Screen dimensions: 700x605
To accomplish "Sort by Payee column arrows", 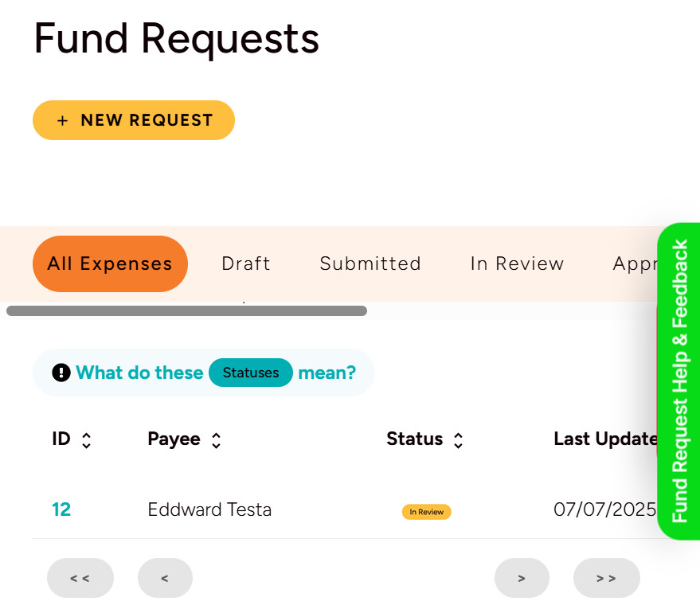I will pos(216,440).
